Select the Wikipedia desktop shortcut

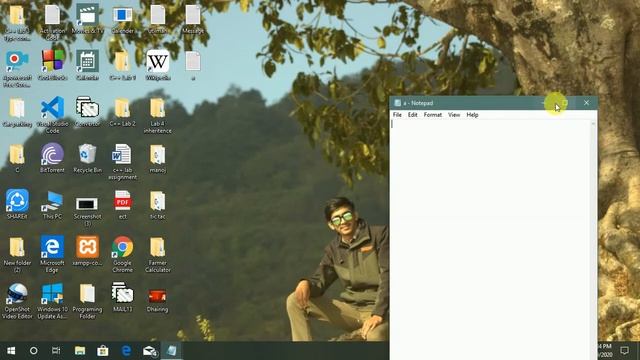(158, 65)
